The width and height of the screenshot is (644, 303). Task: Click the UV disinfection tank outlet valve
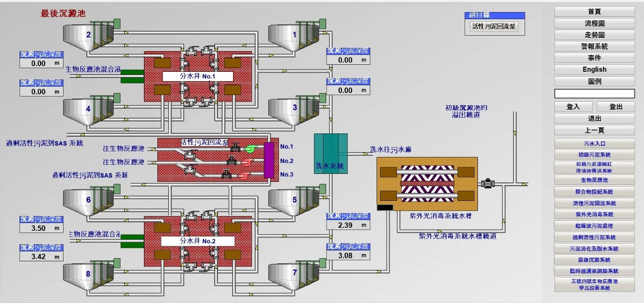click(487, 183)
